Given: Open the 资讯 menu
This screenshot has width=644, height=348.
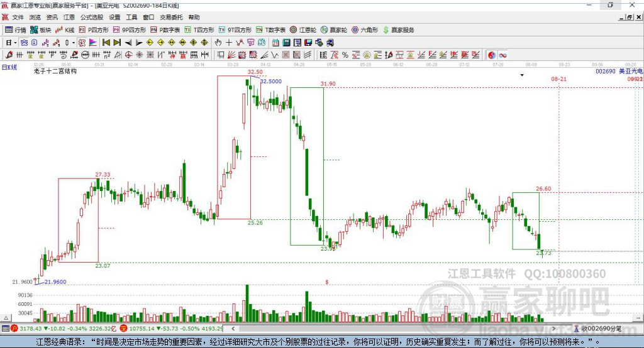Looking at the screenshot, I should [x=52, y=17].
